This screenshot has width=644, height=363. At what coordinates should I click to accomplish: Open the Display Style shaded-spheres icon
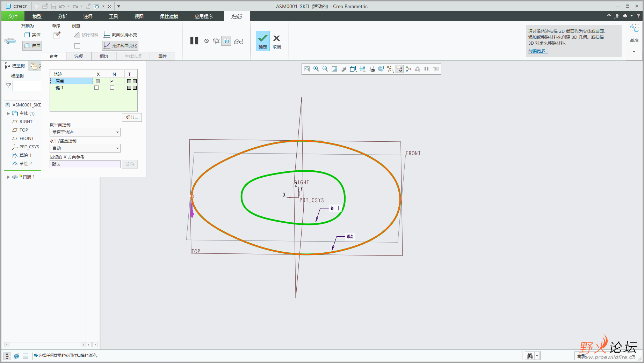point(344,69)
